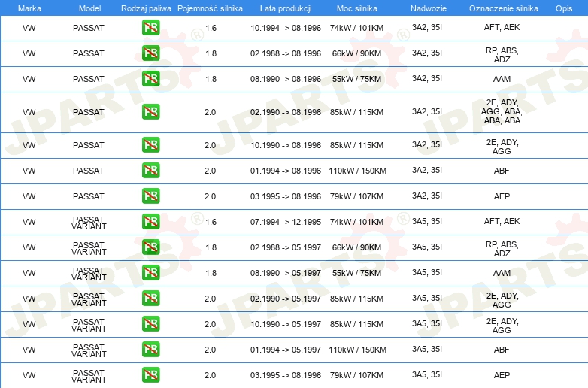Image resolution: width=588 pixels, height=388 pixels.
Task: Select 3A5, 35I in 02.1988 -> 05.1997 row
Action: coord(427,247)
